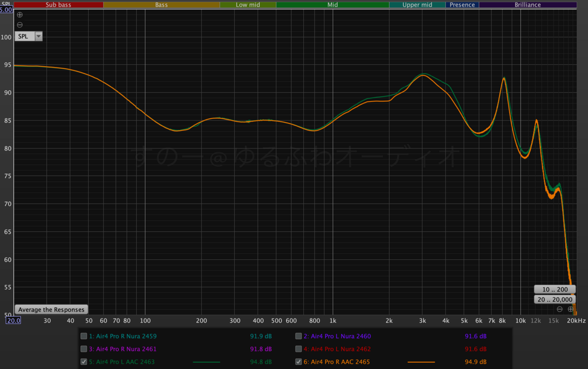Zoom out horizontal axis minus icon

tap(560, 309)
